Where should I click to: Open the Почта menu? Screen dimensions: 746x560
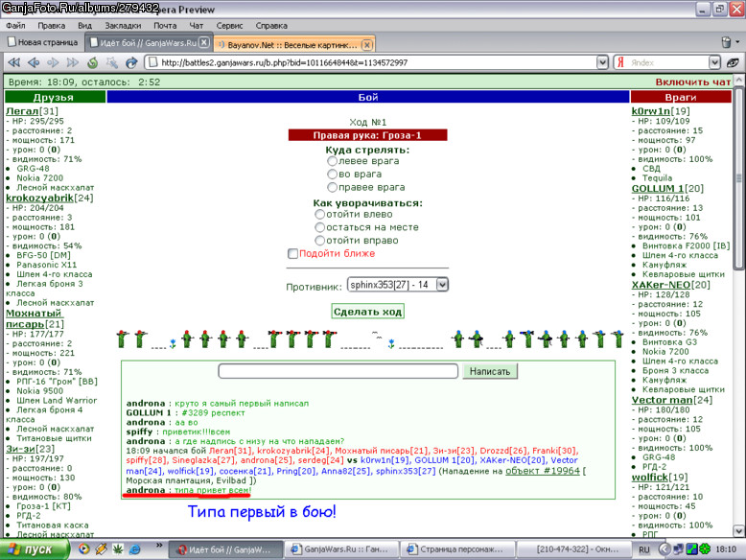click(165, 26)
